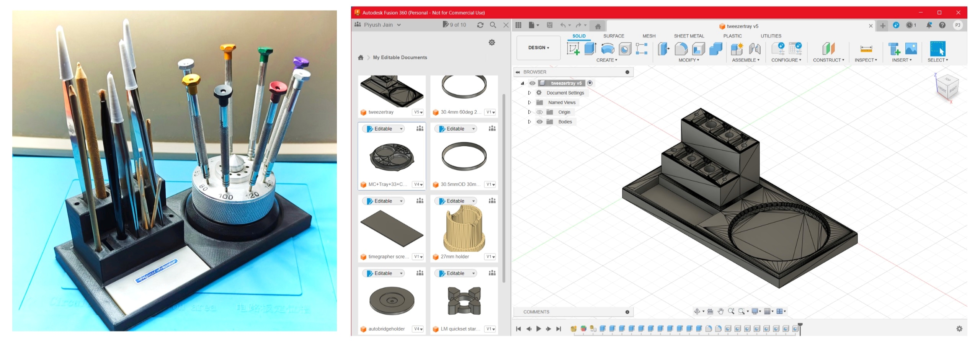This screenshot has height=343, width=980.
Task: Click the Pan hand icon in navigation bar
Action: tap(720, 311)
